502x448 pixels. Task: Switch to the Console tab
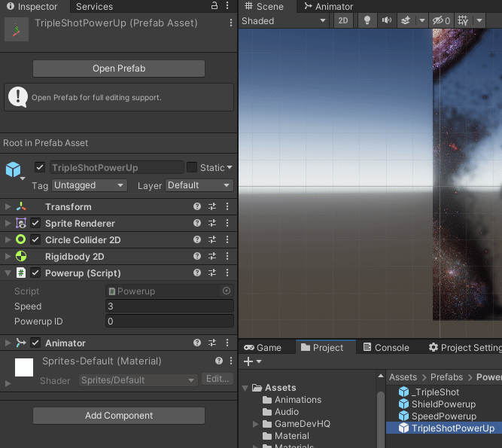pos(386,347)
